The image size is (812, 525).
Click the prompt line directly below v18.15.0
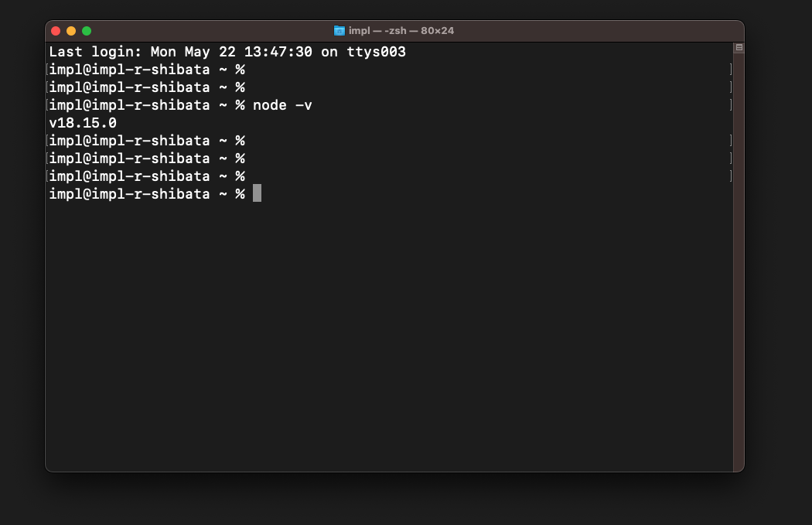tap(147, 140)
